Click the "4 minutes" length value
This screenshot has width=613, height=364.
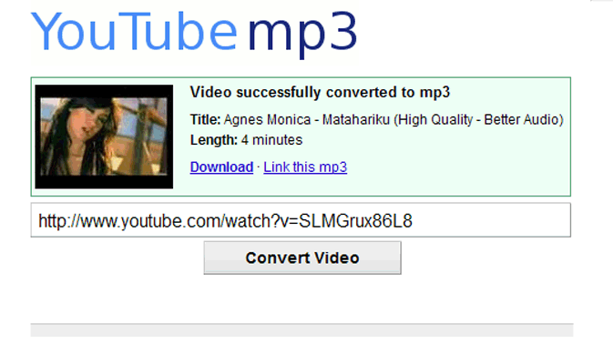pyautogui.click(x=271, y=140)
